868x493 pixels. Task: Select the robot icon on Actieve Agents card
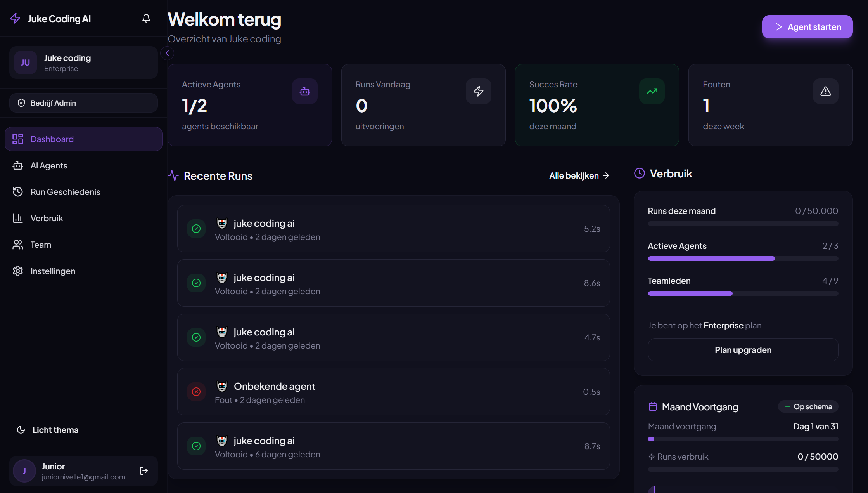[305, 91]
